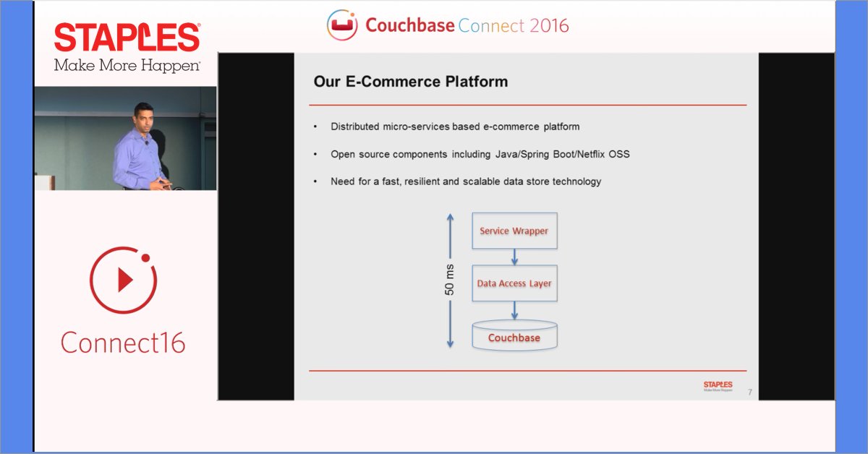Click the "Need for a fast, resilient" bullet
The width and height of the screenshot is (868, 454).
(466, 181)
